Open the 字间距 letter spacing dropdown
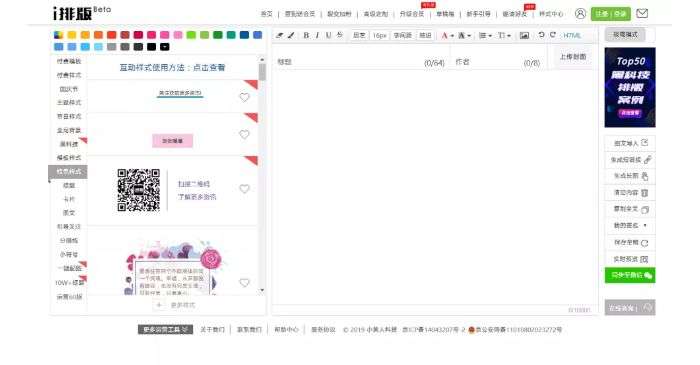The height and width of the screenshot is (365, 700). (x=402, y=35)
